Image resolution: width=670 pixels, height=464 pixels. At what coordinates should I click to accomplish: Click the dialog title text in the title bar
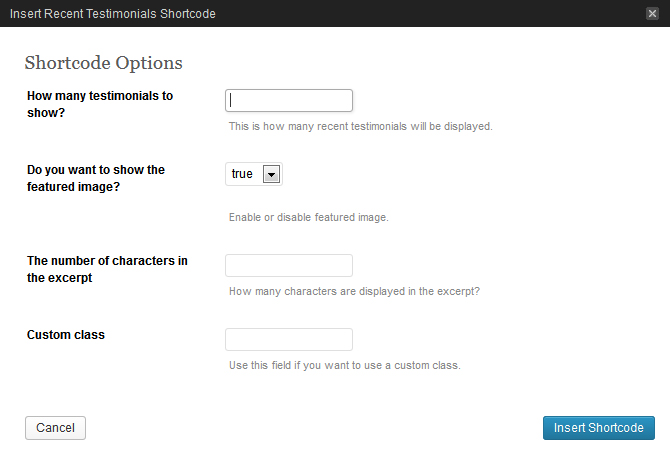[x=112, y=14]
